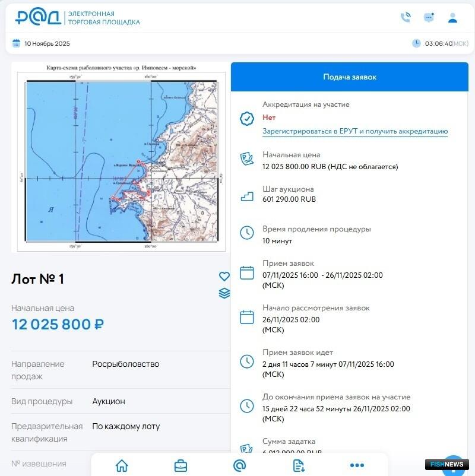The image size is (475, 476).
Task: Click the accreditation badge icon
Action: 246,118
